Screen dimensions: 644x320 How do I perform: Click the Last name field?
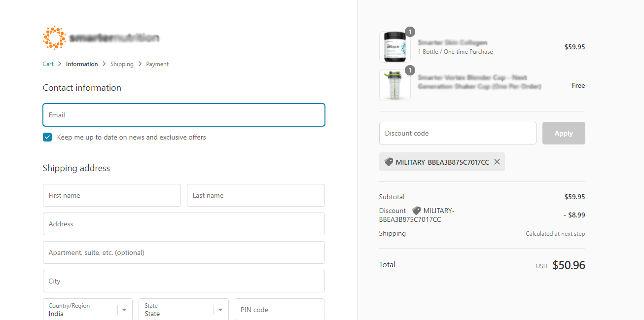click(255, 195)
